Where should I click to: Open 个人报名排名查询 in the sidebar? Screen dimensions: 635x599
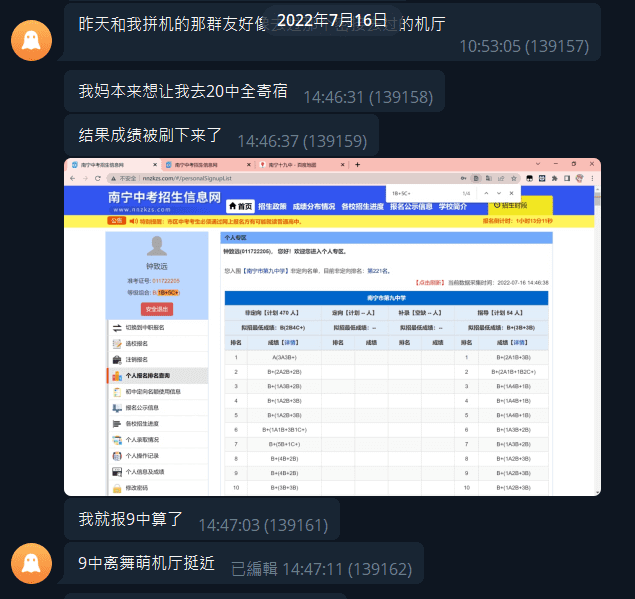click(x=150, y=376)
